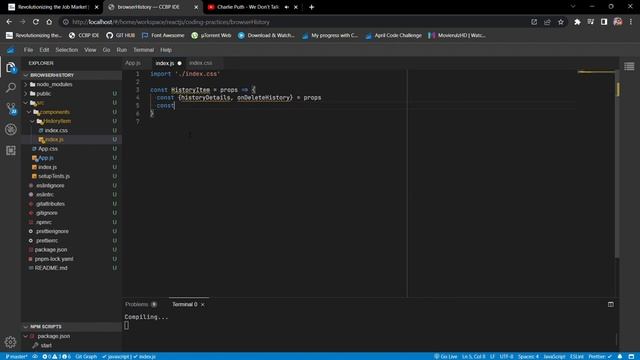
Task: Run the start npm script
Action: coord(71,345)
